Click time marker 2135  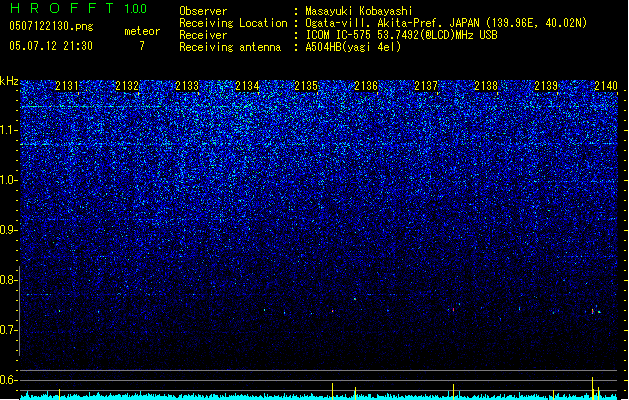[x=306, y=86]
